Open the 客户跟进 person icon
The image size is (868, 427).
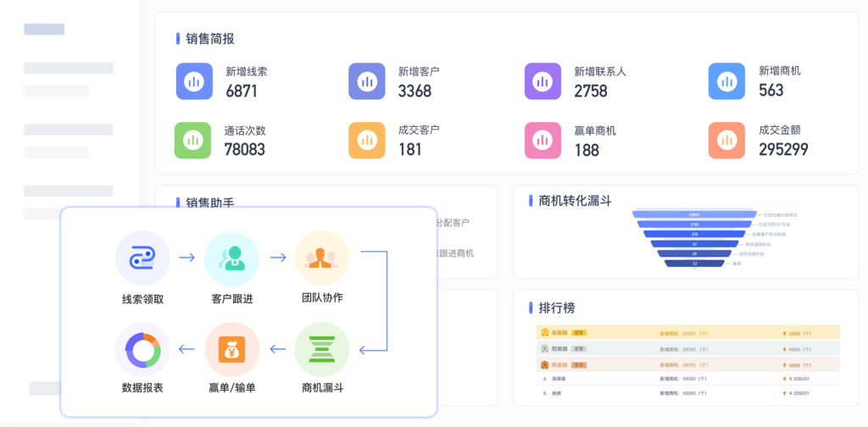tap(232, 258)
